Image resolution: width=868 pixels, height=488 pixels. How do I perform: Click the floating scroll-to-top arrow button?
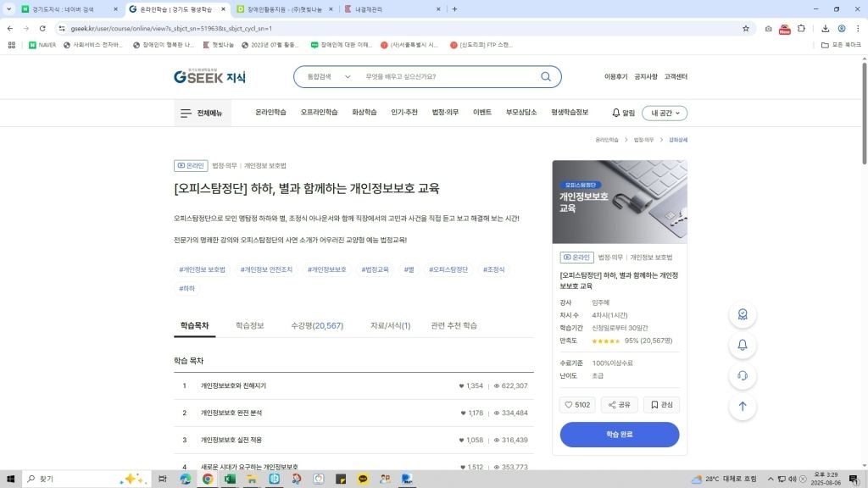[743, 406]
